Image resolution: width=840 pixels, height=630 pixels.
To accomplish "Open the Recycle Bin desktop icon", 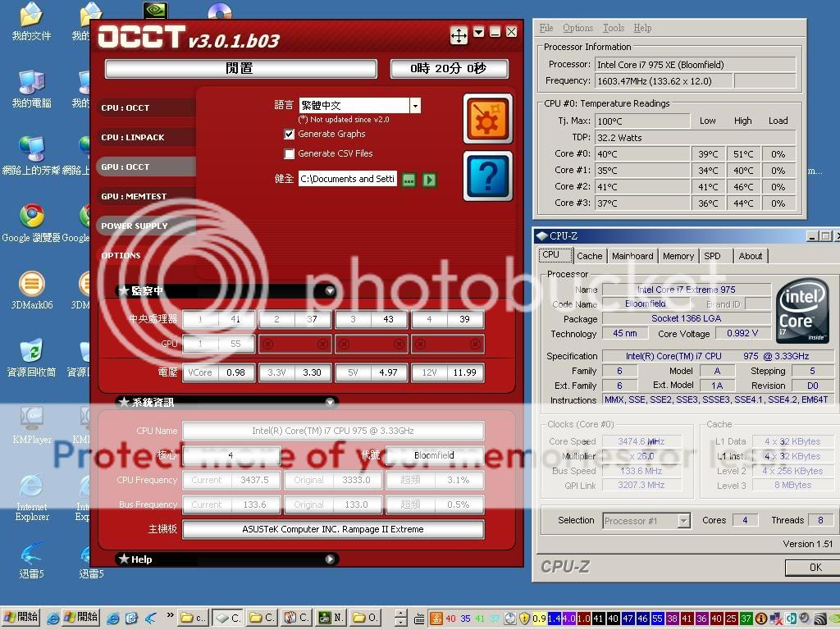I will click(x=32, y=358).
